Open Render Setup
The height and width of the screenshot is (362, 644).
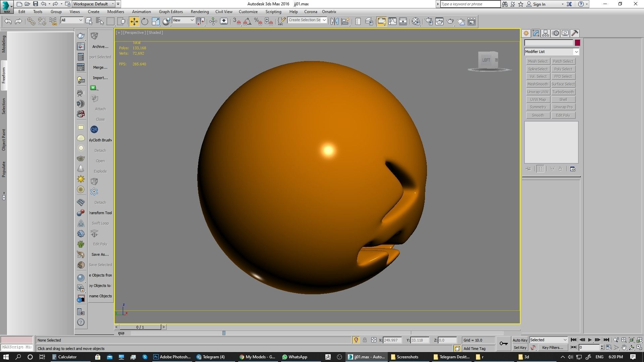point(429,21)
